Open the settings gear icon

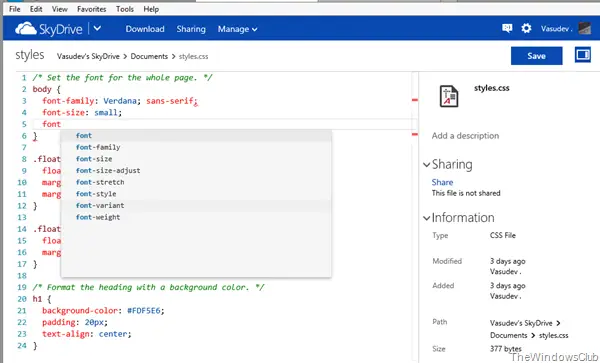pos(526,28)
